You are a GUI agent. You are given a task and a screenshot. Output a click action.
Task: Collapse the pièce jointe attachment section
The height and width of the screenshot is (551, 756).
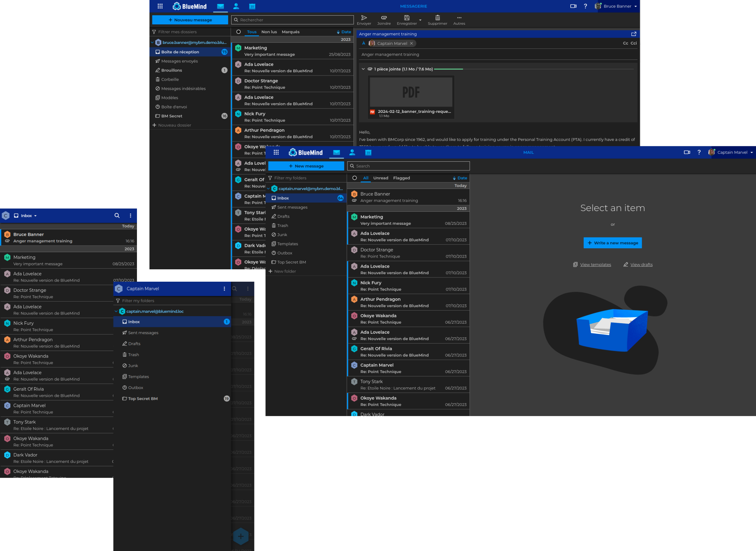tap(363, 69)
